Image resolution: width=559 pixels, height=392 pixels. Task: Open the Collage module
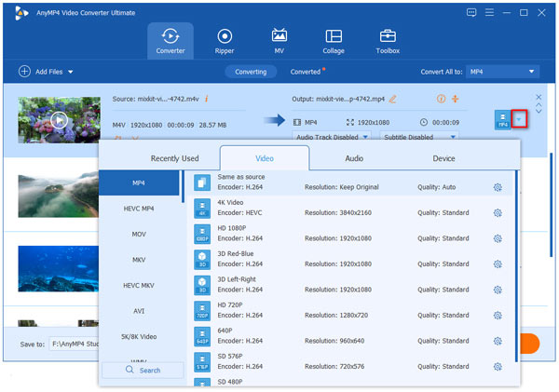pos(334,41)
